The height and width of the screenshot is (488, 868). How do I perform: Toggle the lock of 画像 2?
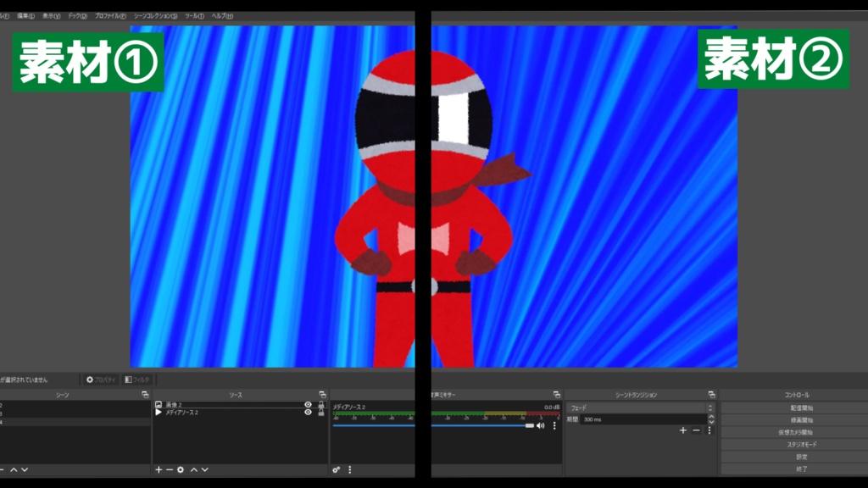pyautogui.click(x=321, y=404)
